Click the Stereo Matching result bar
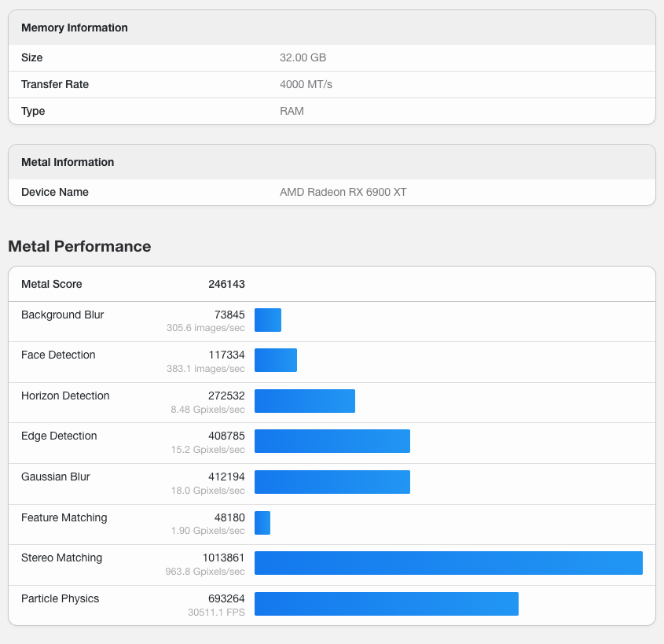The height and width of the screenshot is (644, 664). pyautogui.click(x=449, y=563)
